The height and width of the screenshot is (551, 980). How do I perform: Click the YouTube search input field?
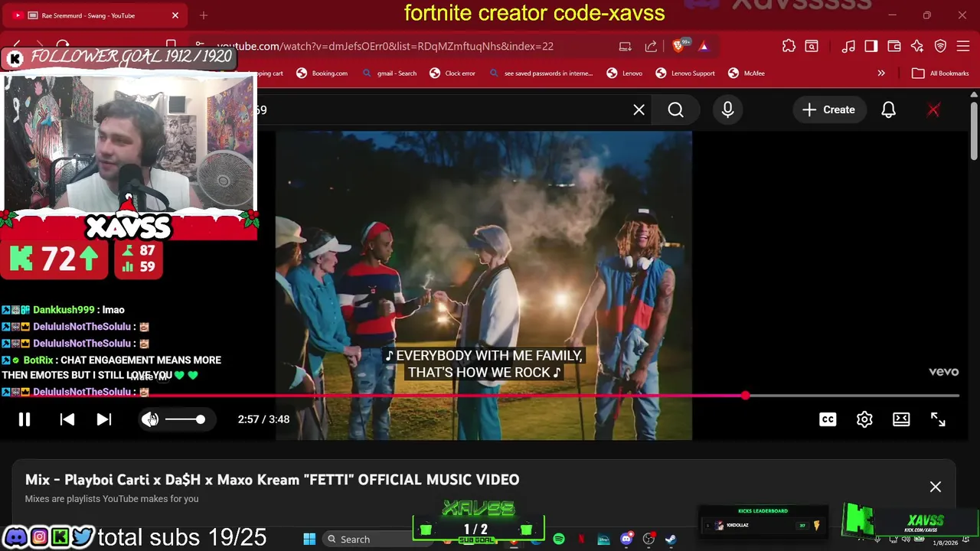(444, 110)
